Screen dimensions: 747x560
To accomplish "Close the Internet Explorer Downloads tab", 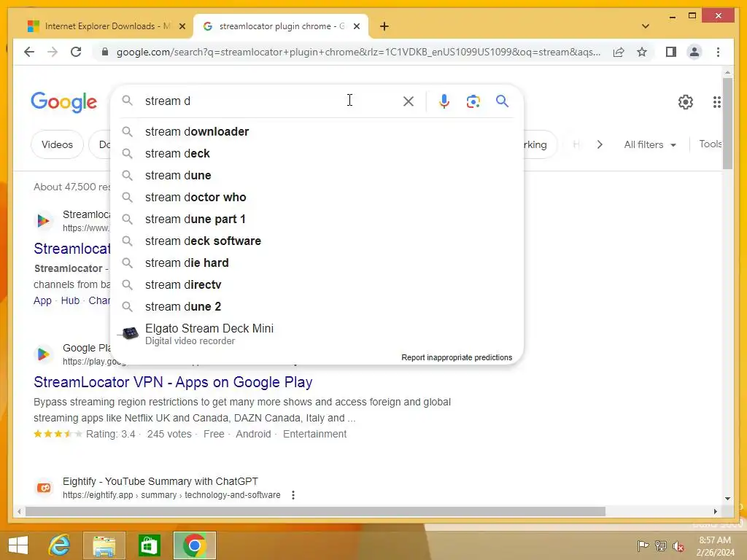I will pyautogui.click(x=182, y=26).
